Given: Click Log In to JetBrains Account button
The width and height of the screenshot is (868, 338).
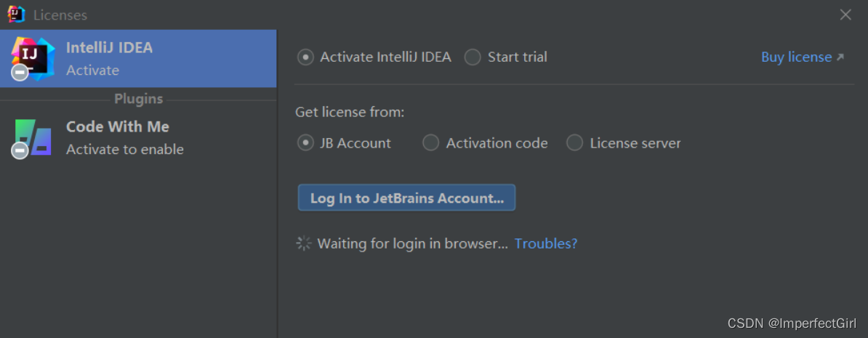Looking at the screenshot, I should click(407, 198).
